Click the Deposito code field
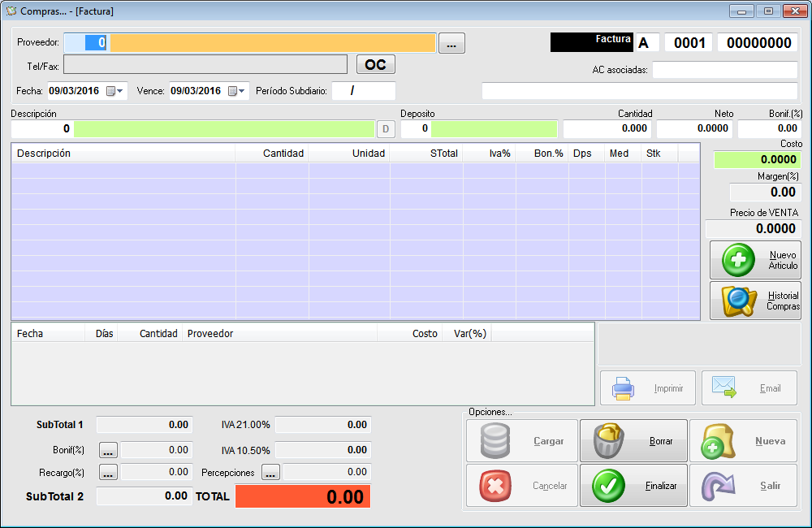 pos(416,128)
